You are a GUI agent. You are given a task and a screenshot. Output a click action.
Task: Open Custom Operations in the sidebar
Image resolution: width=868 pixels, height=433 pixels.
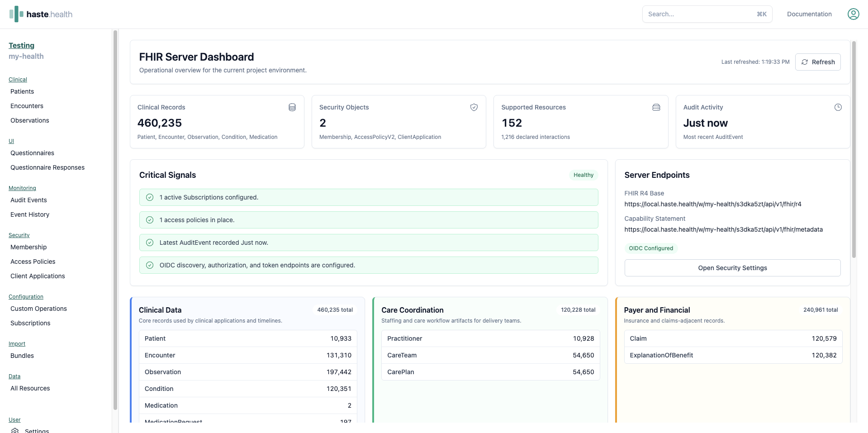[x=38, y=309]
